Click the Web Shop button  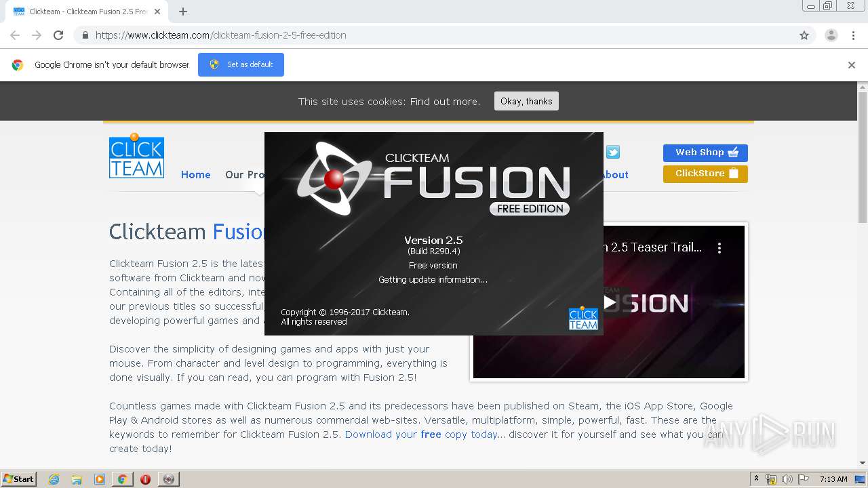pos(705,152)
